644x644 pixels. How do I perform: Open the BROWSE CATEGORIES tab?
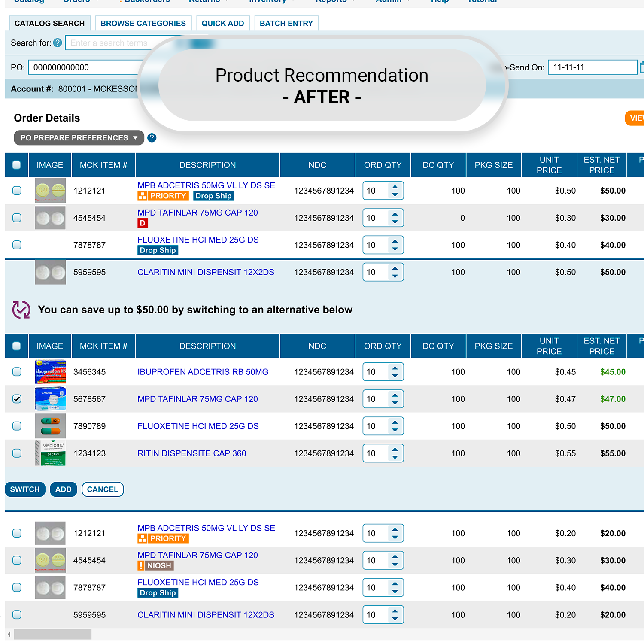pyautogui.click(x=143, y=24)
